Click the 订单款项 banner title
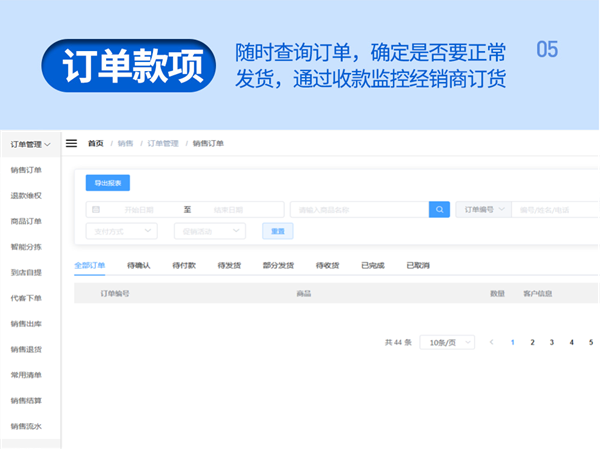The width and height of the screenshot is (600, 449). [129, 65]
